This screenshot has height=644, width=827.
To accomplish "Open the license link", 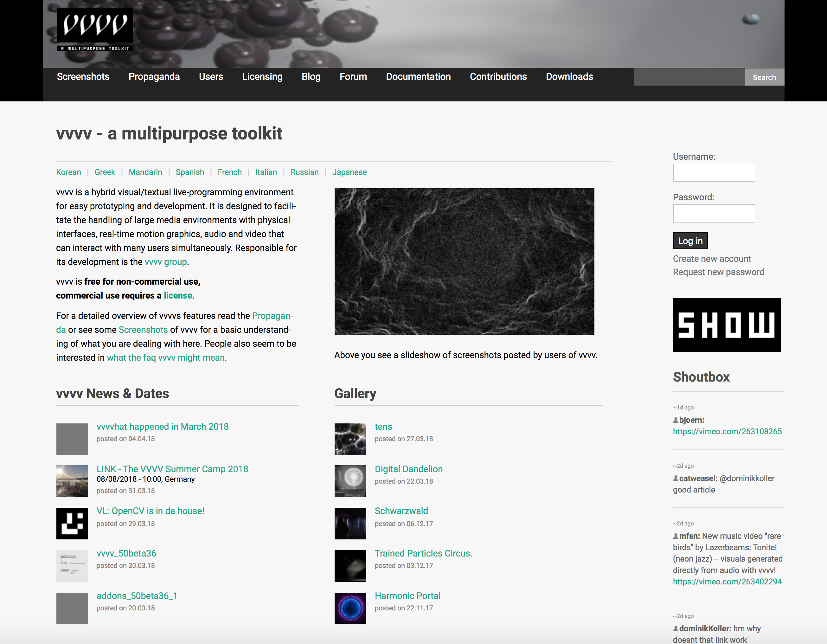I will [177, 295].
